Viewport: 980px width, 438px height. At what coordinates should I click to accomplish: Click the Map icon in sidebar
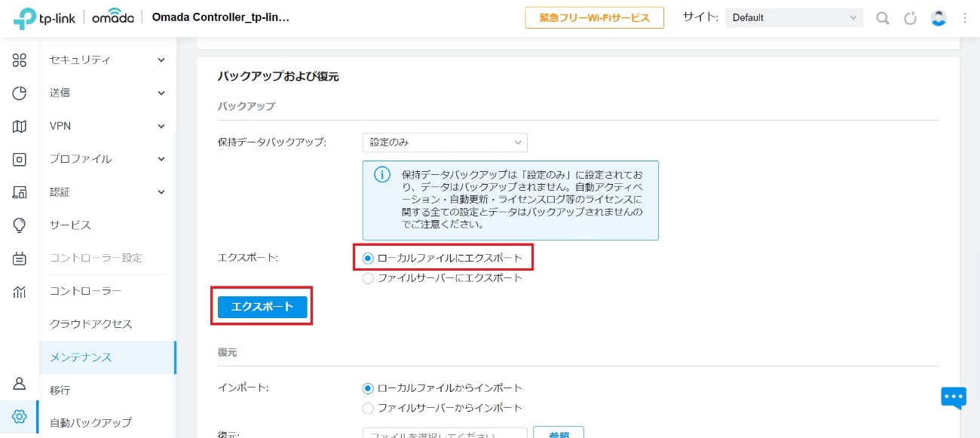pyautogui.click(x=20, y=127)
